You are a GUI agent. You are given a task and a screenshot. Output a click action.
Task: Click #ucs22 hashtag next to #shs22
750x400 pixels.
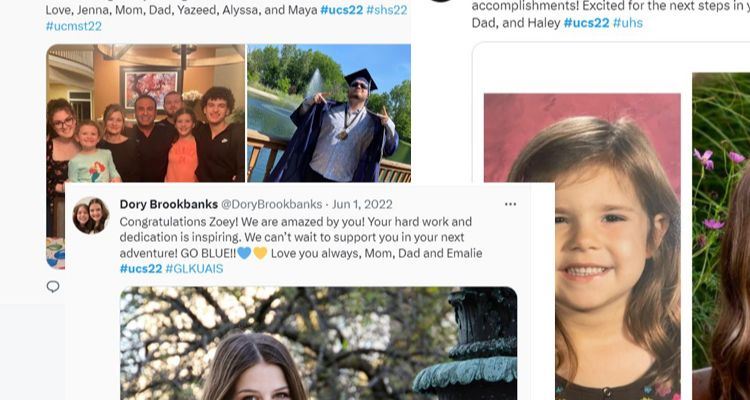click(x=340, y=10)
